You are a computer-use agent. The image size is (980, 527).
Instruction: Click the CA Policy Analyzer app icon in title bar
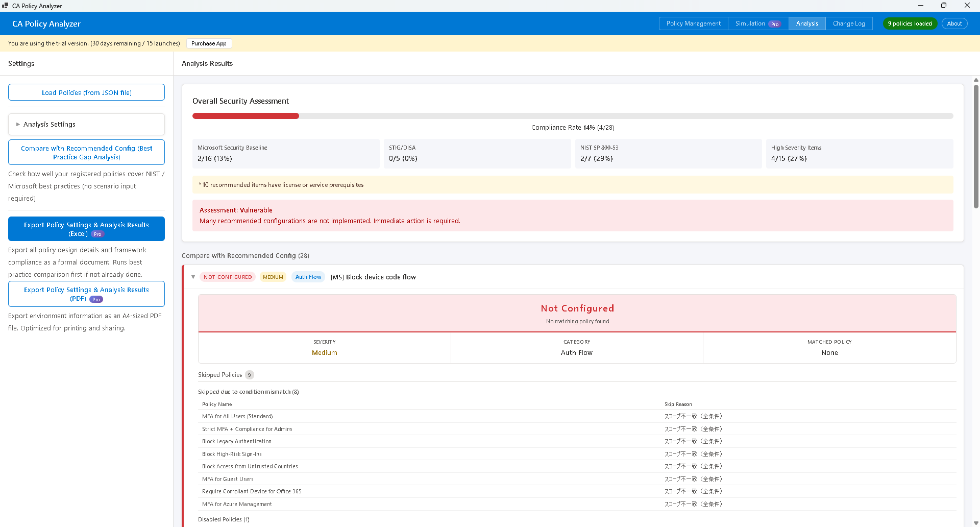5,6
